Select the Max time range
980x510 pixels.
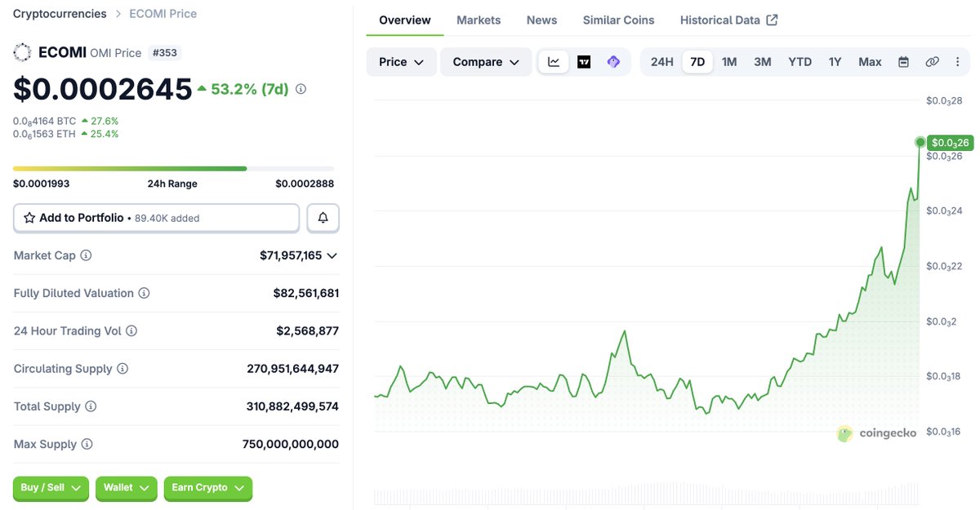(870, 62)
